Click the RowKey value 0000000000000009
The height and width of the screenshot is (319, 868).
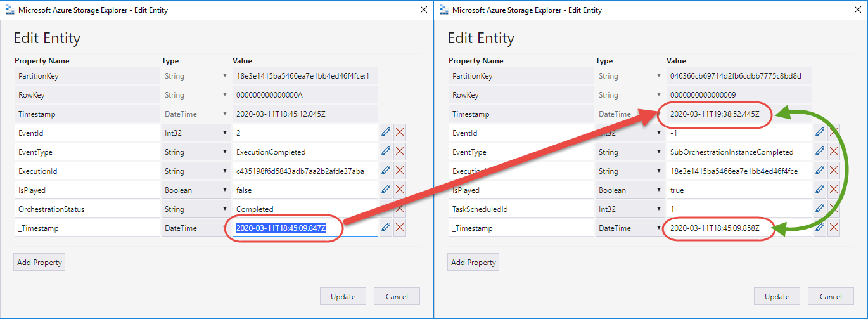click(739, 94)
